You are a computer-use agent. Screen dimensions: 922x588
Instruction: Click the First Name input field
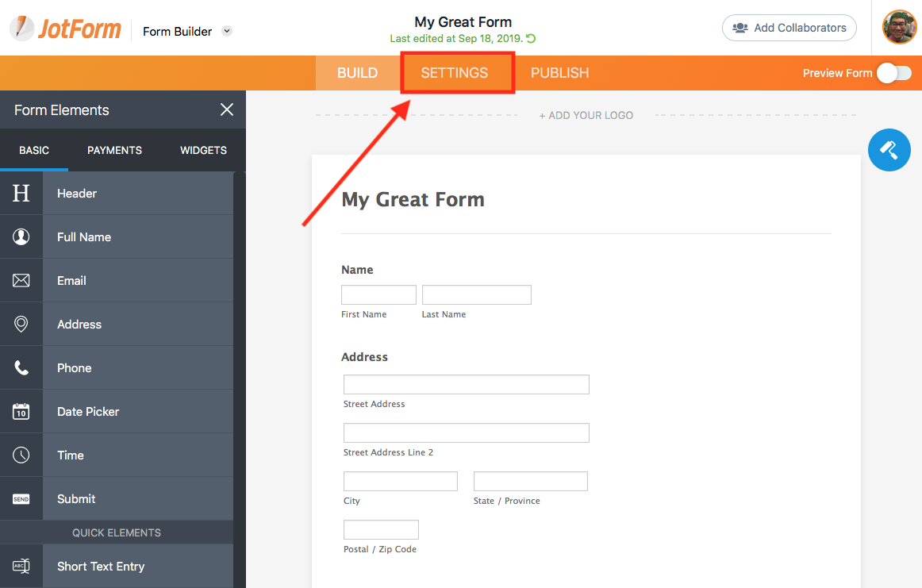point(378,294)
